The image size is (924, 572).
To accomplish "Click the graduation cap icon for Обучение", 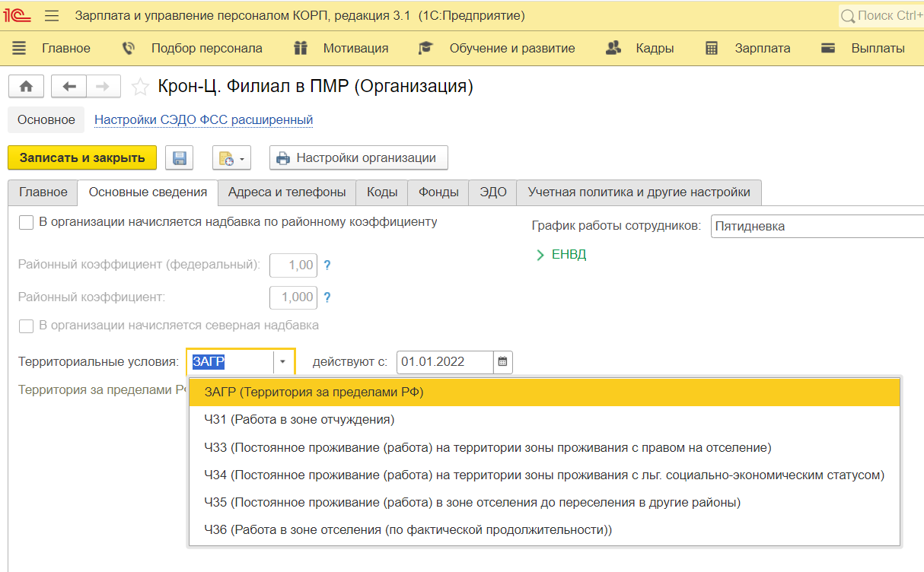I will click(425, 48).
